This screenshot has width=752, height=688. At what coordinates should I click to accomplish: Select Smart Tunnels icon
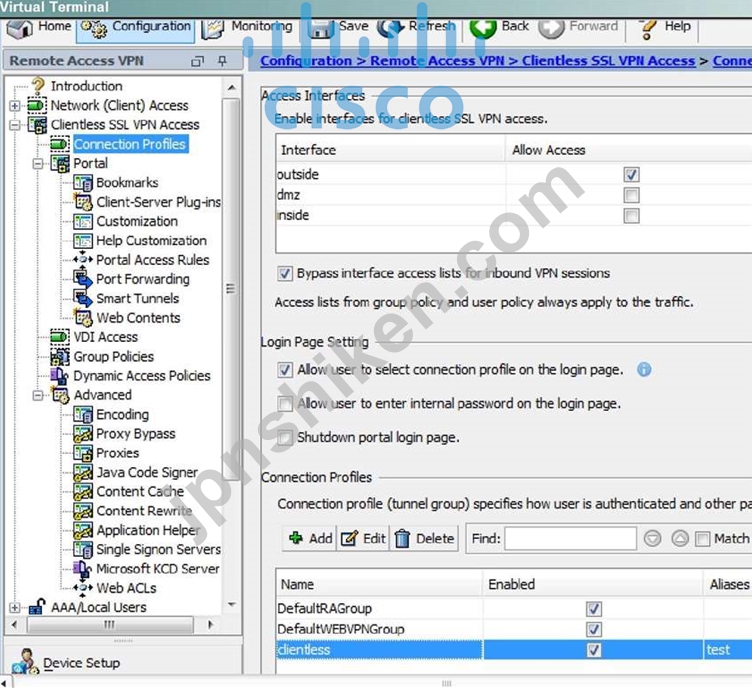pos(83,298)
